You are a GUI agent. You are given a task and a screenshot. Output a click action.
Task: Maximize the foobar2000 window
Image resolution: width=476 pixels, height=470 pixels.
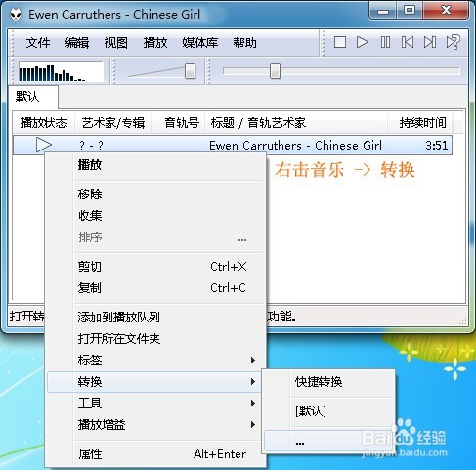point(410,11)
